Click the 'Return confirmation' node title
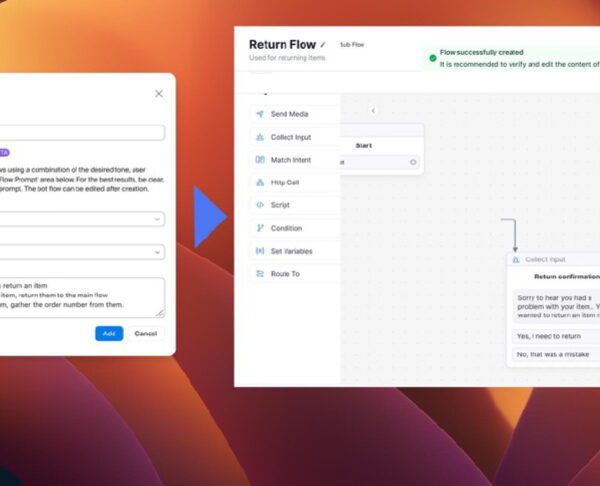Image resolution: width=600 pixels, height=486 pixels. [567, 276]
